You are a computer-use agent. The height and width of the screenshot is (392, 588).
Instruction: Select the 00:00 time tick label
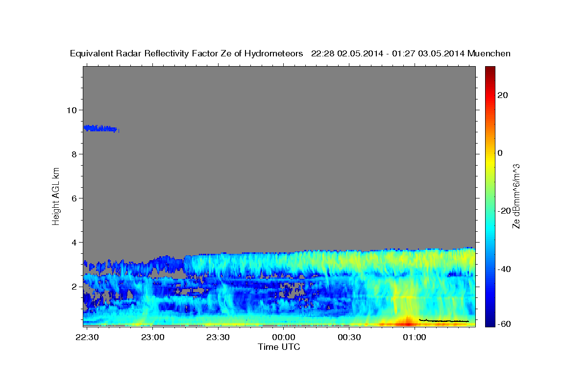coord(284,338)
